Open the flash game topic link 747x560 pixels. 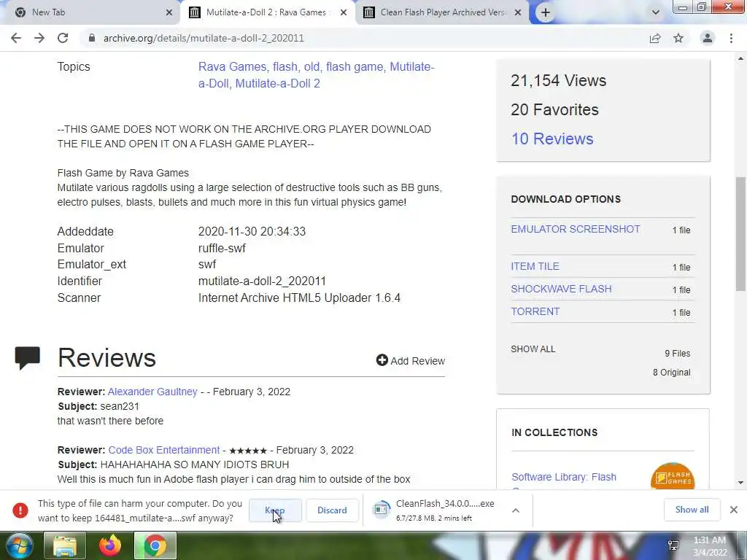[x=355, y=66]
